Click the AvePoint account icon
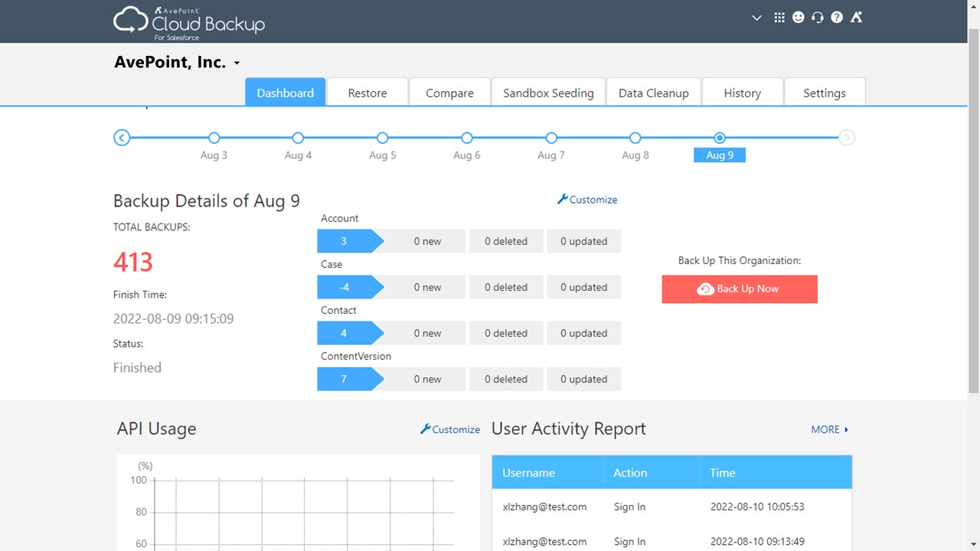This screenshot has width=980, height=551. coord(857,18)
